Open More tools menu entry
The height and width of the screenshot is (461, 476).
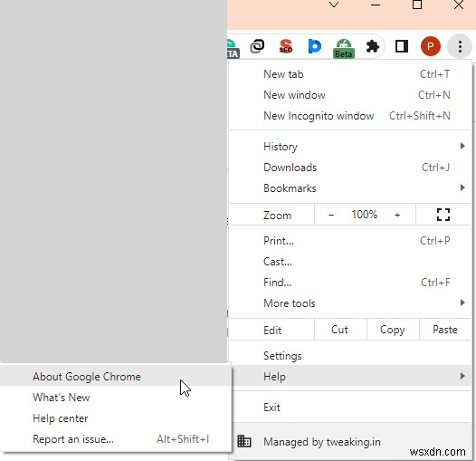pyautogui.click(x=350, y=303)
